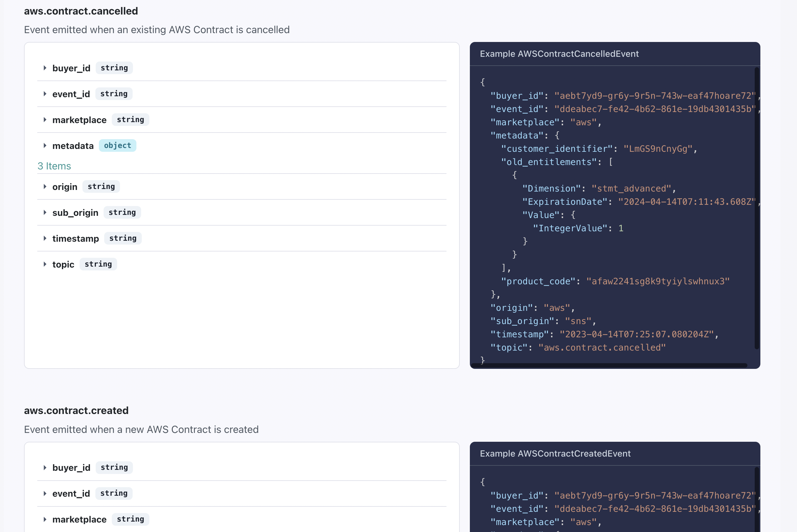Click the "3 Items" link under metadata
Image resolution: width=797 pixels, height=532 pixels.
pyautogui.click(x=54, y=166)
